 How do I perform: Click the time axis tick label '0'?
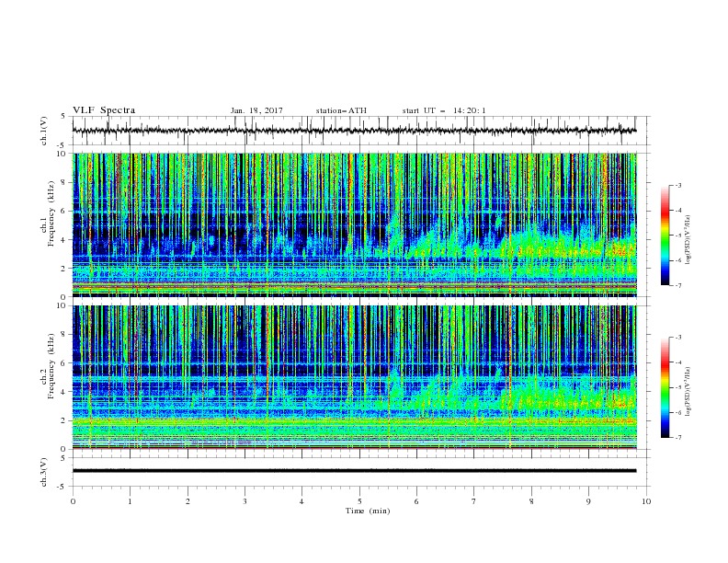(x=73, y=501)
